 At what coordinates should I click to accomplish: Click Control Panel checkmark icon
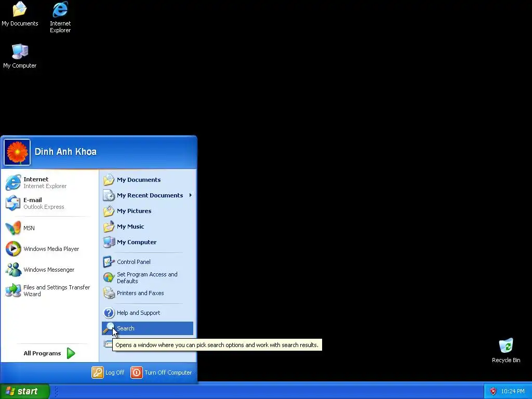pyautogui.click(x=109, y=262)
